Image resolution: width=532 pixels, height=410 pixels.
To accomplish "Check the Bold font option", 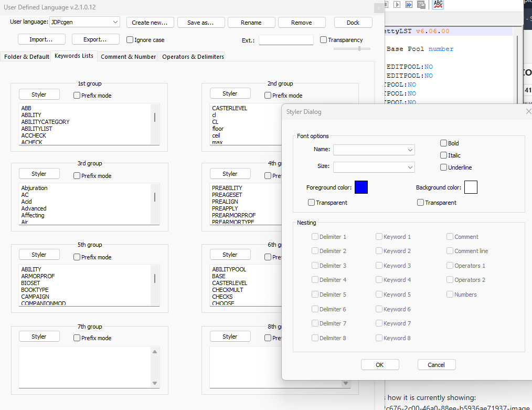I will 444,143.
